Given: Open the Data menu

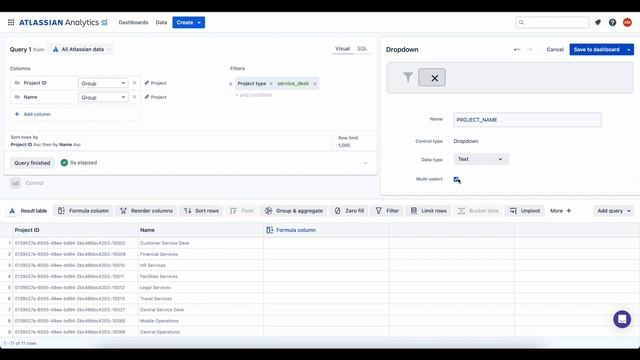Looking at the screenshot, I should [161, 22].
